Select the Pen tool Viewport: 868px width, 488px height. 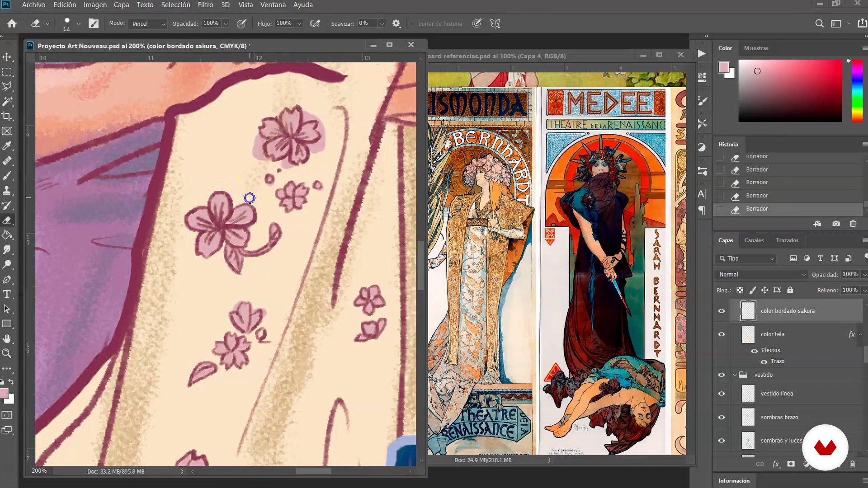click(7, 280)
